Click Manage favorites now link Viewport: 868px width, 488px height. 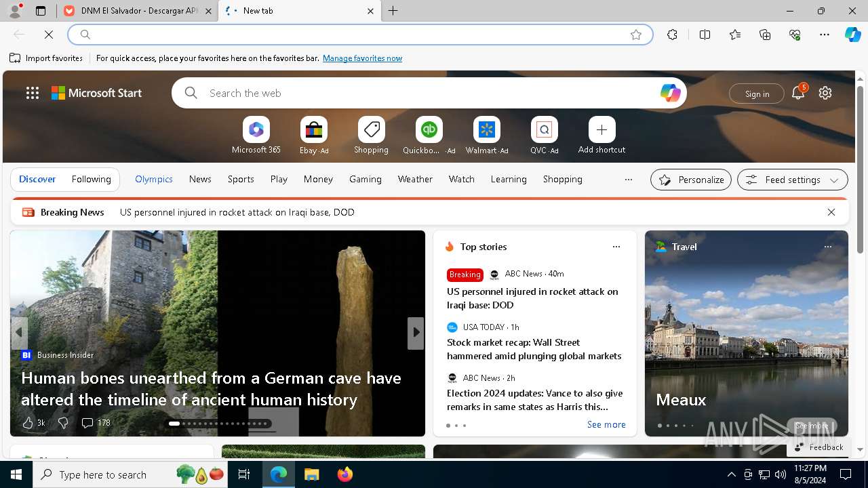[x=362, y=58]
